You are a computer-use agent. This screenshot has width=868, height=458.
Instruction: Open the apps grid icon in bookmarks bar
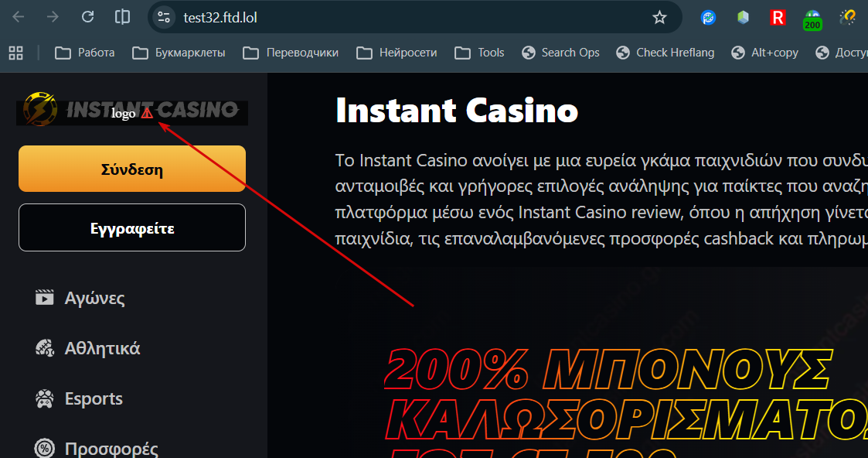(16, 53)
